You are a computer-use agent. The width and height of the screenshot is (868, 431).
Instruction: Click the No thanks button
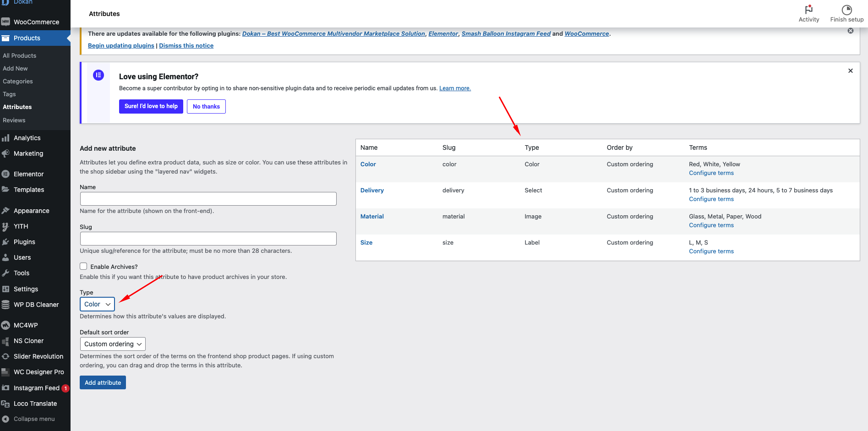tap(206, 106)
